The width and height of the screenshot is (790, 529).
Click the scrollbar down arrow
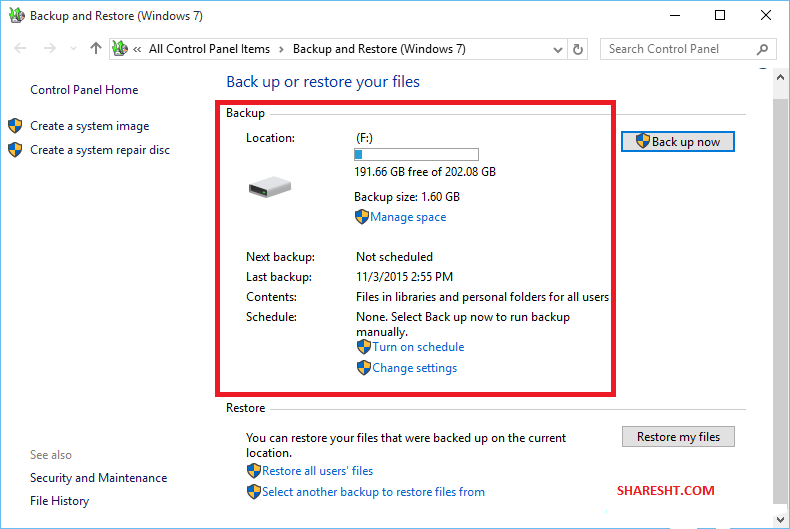click(x=780, y=519)
